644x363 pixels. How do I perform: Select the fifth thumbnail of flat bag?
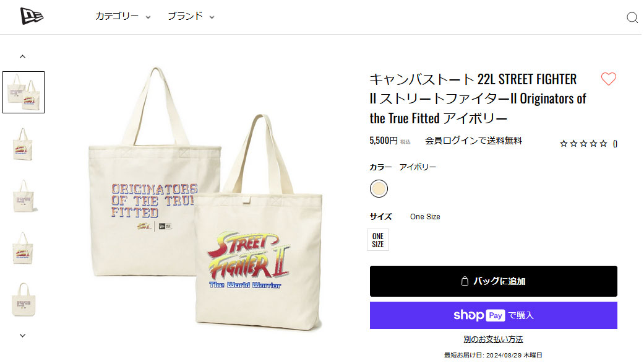[x=24, y=300]
